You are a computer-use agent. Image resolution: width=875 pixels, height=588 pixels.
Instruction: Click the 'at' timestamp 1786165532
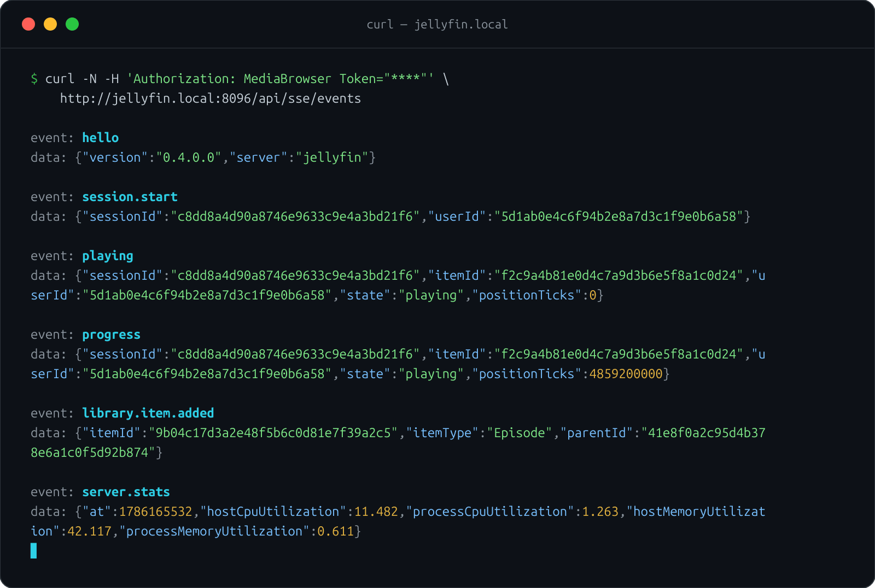156,511
